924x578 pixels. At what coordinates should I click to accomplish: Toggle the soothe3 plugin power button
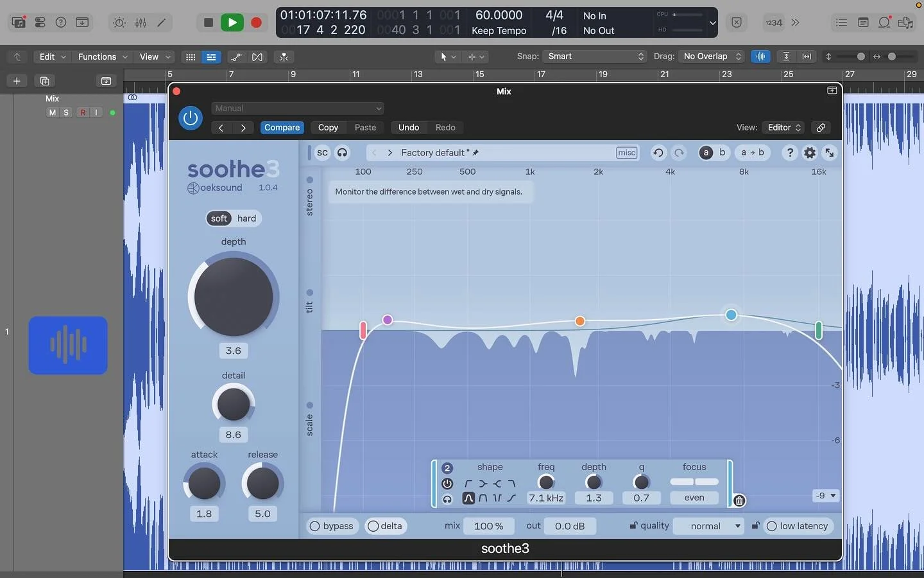pyautogui.click(x=191, y=118)
